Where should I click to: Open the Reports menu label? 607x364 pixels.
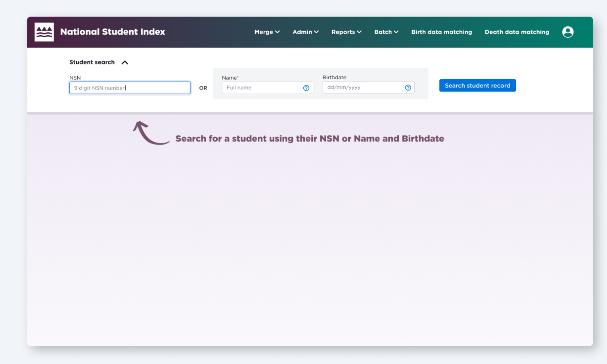click(x=343, y=32)
